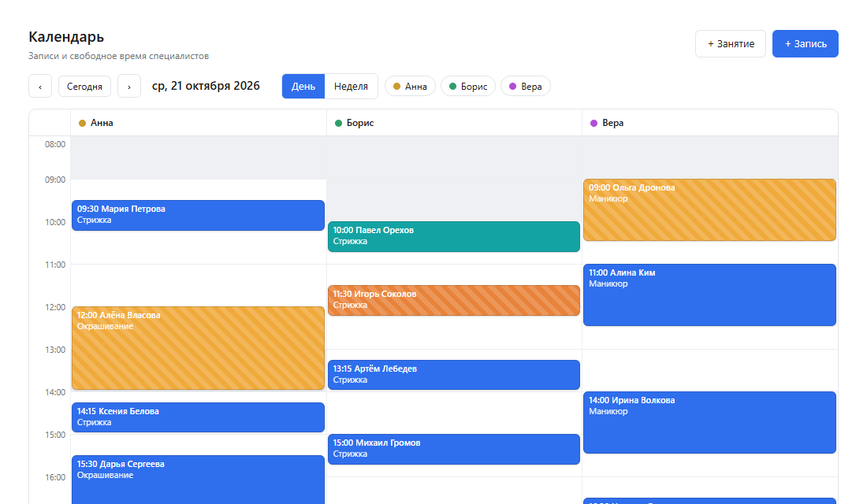Click the subtitle Записи и свободное время специалистов
Image resolution: width=867 pixels, height=504 pixels.
[119, 56]
